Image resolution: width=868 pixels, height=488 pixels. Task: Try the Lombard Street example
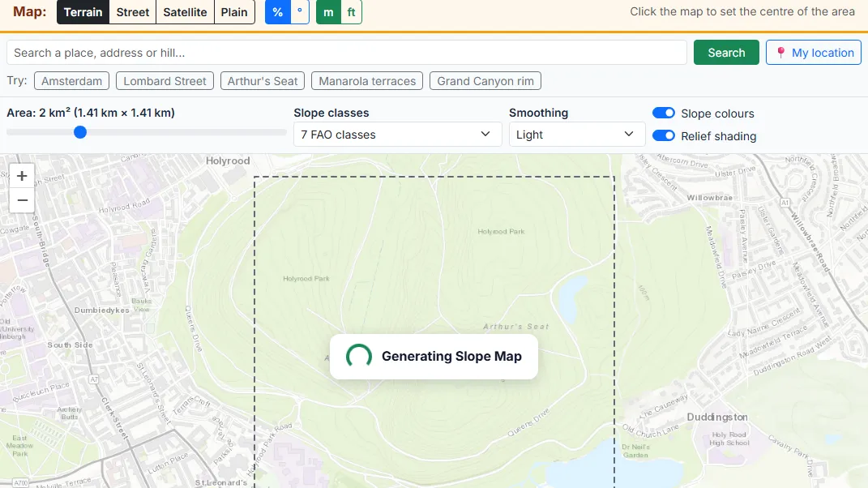click(165, 81)
